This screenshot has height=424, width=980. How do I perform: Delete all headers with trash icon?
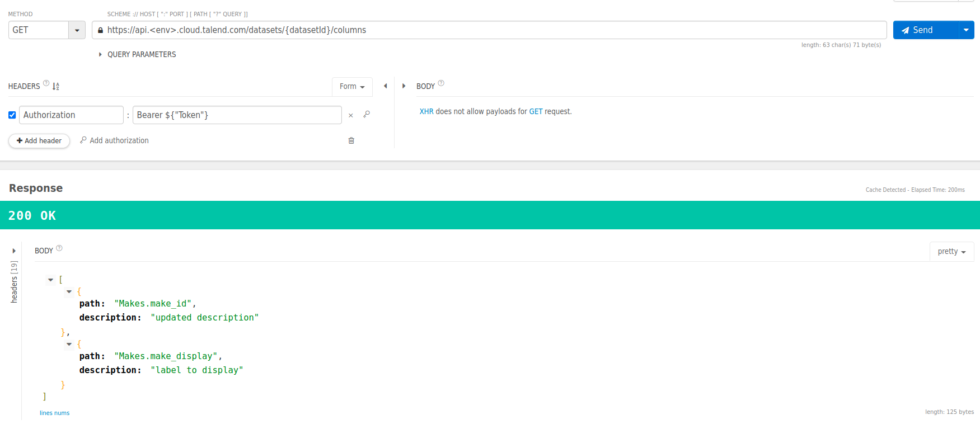(x=351, y=140)
